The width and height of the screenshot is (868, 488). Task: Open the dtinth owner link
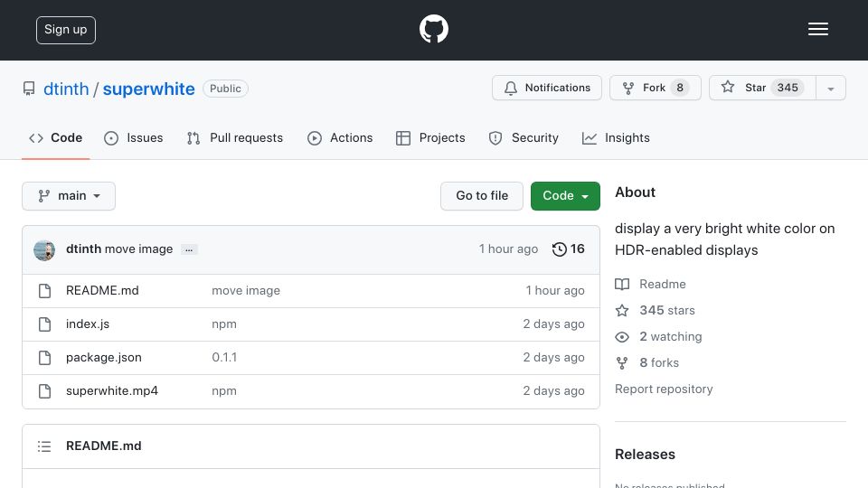pos(66,89)
